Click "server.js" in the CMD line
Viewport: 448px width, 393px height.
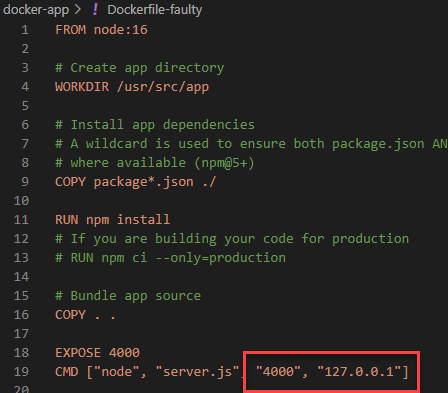tap(198, 372)
